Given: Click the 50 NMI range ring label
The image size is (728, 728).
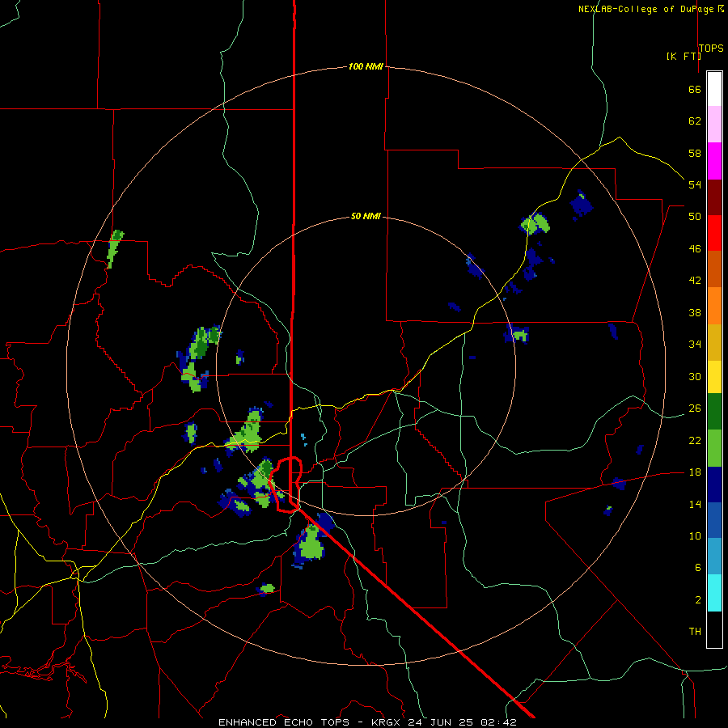Looking at the screenshot, I should click(x=366, y=216).
